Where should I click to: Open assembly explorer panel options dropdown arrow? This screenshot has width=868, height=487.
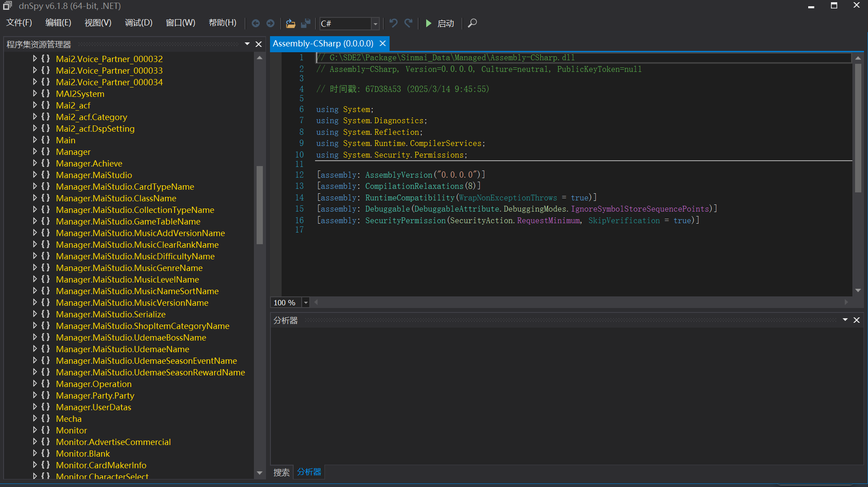(247, 44)
